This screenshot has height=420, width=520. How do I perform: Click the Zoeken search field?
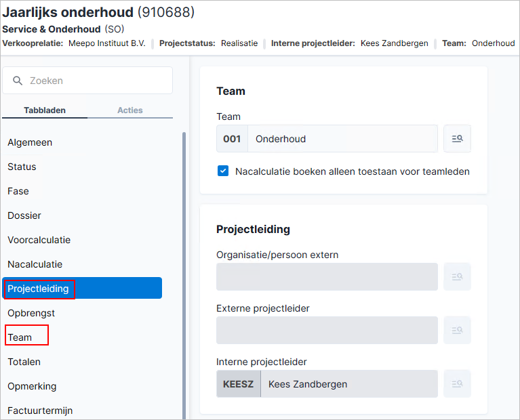(x=87, y=81)
